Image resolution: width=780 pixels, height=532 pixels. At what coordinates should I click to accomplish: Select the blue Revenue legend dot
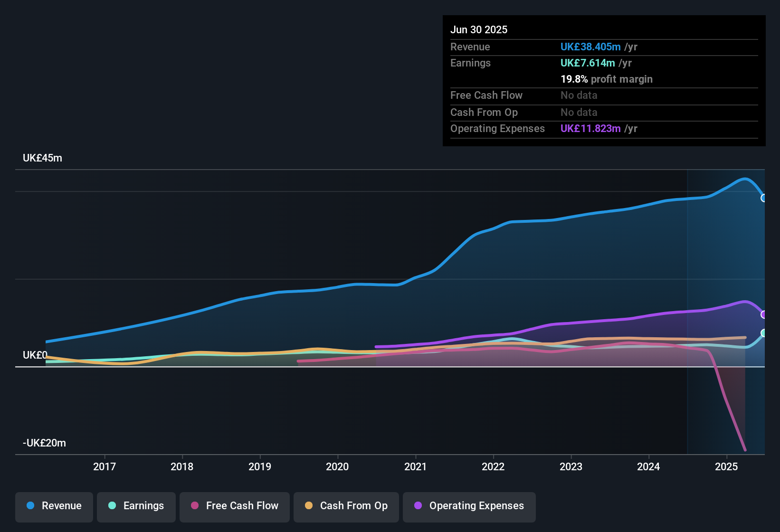30,506
